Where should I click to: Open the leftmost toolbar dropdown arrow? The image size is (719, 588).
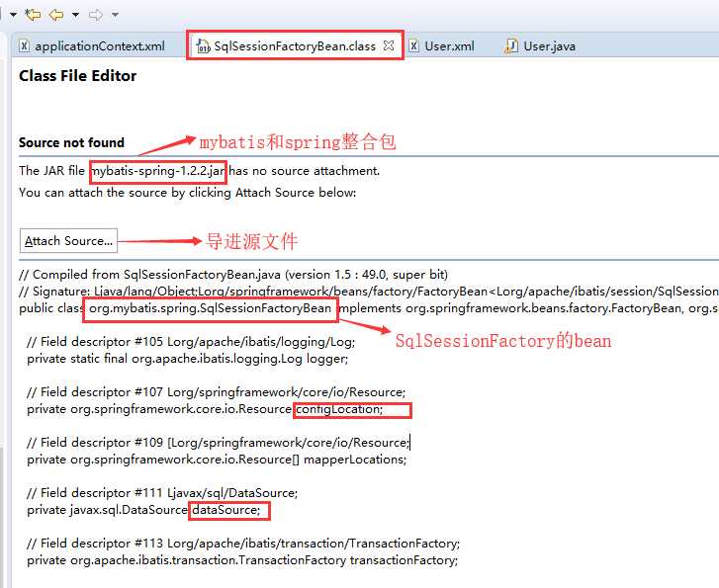point(13,15)
